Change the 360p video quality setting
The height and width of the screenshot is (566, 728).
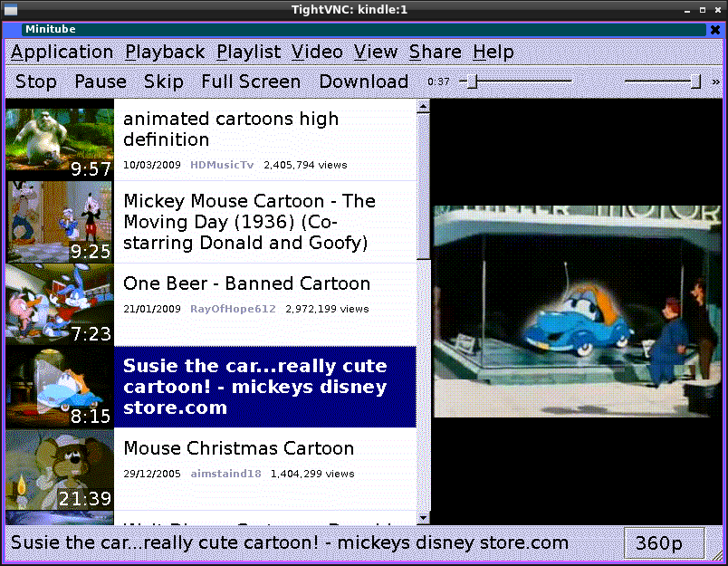(659, 543)
